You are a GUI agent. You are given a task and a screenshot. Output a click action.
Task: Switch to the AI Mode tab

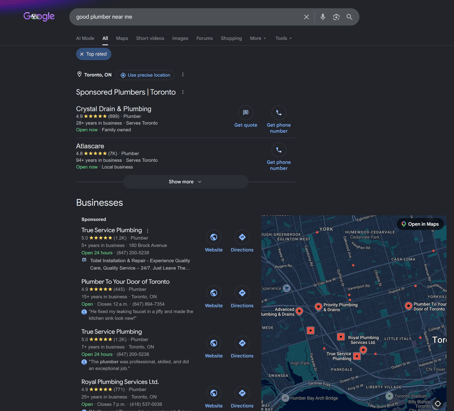pyautogui.click(x=85, y=38)
